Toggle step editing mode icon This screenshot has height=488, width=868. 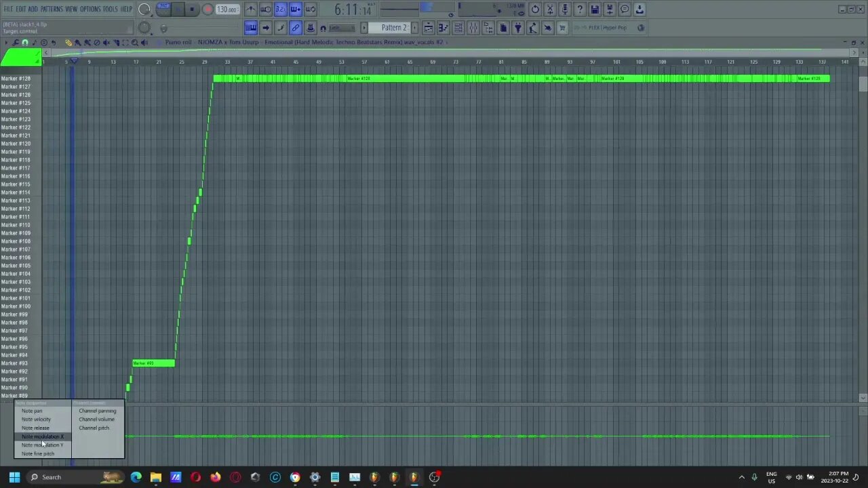[281, 28]
